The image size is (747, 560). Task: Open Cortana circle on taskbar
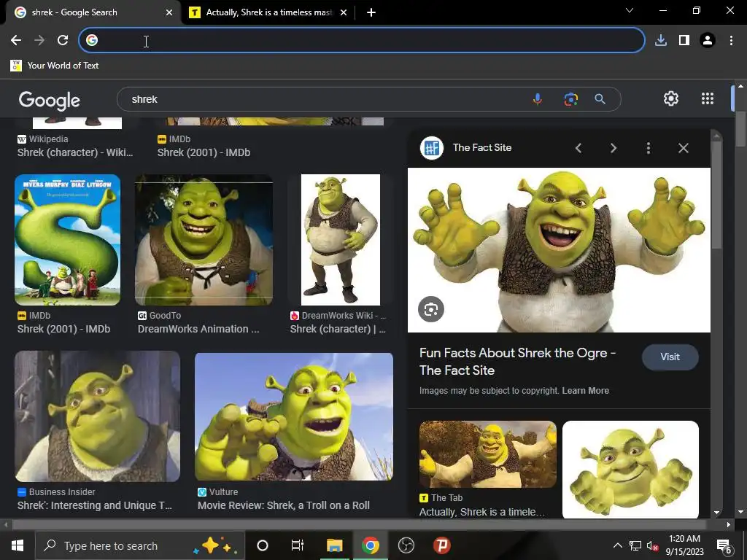click(263, 545)
